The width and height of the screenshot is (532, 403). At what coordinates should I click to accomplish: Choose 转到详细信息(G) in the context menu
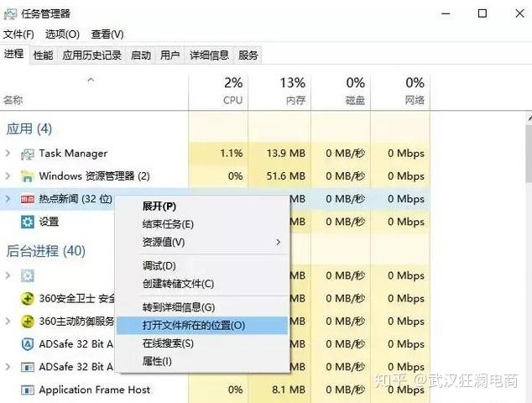tap(202, 307)
